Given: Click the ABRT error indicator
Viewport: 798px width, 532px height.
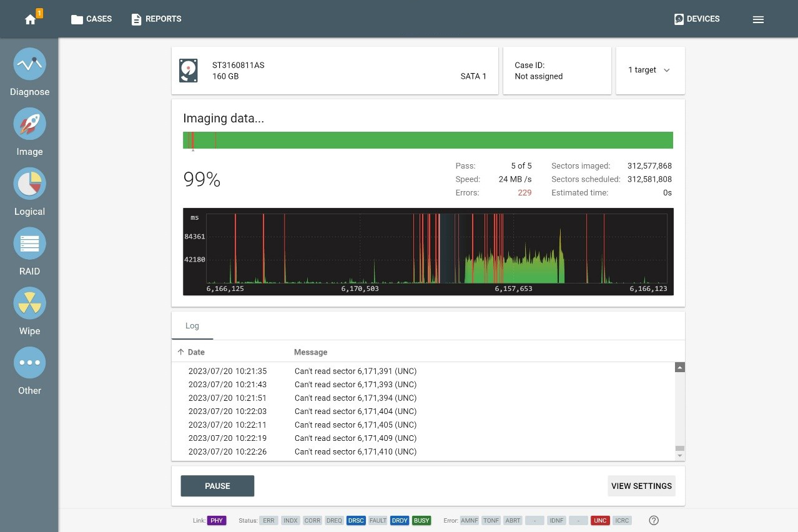Looking at the screenshot, I should point(513,520).
